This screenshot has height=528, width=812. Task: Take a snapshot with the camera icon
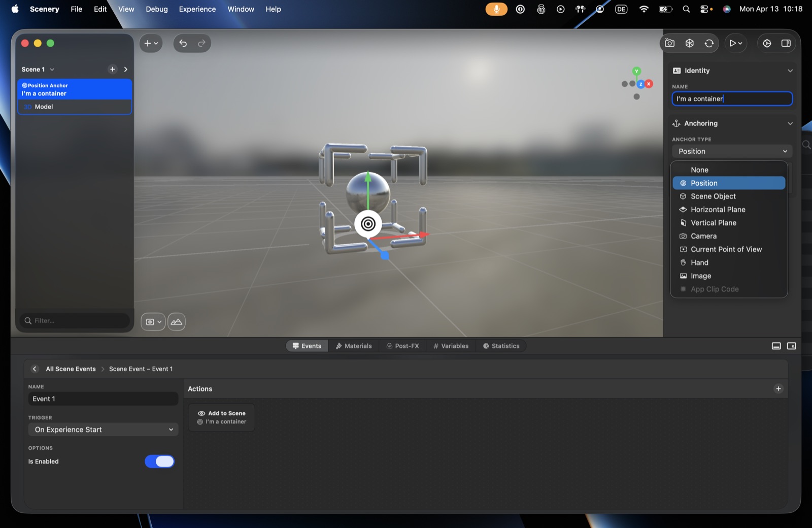point(670,43)
